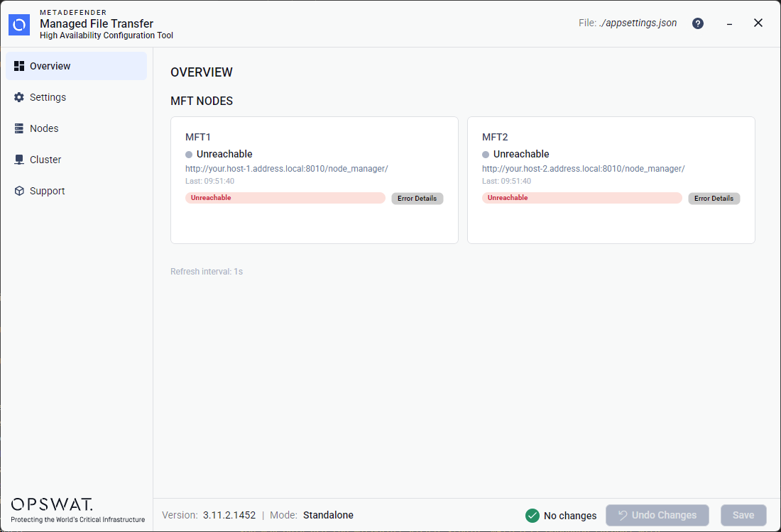Click MFT1 red Unreachable status bar
The image size is (781, 532).
tap(285, 198)
